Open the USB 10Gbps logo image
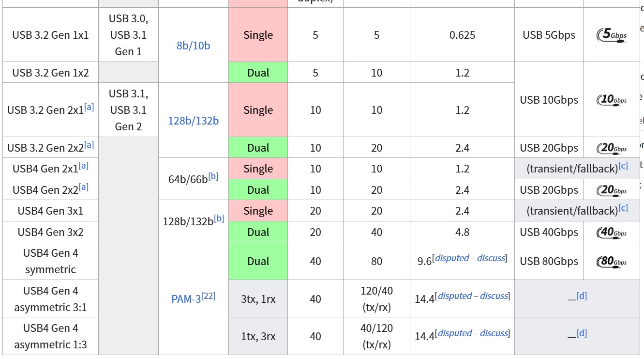 612,100
